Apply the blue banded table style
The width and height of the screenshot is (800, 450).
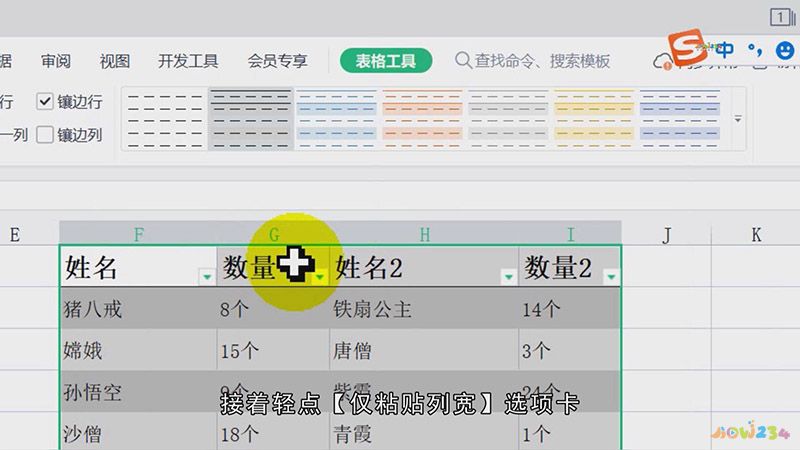(x=336, y=120)
